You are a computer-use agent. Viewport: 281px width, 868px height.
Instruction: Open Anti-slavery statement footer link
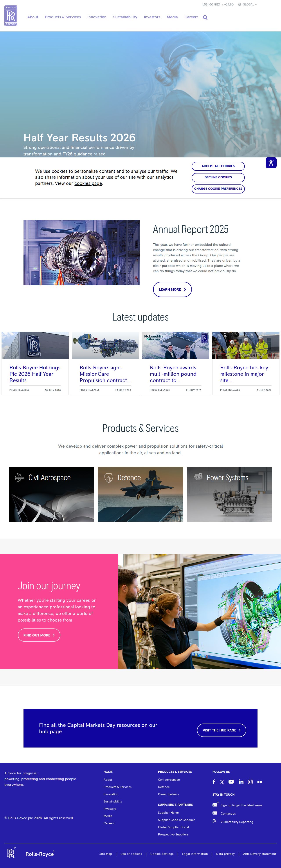[x=259, y=854]
